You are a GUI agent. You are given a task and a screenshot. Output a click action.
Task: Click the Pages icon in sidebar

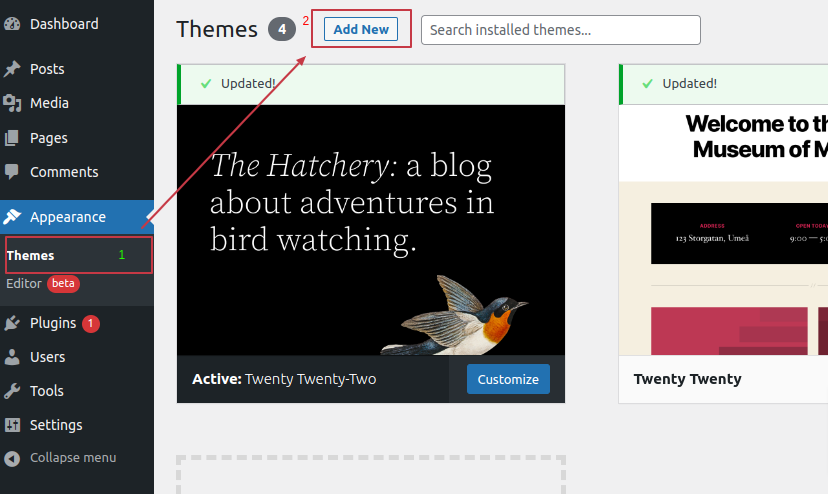12,138
